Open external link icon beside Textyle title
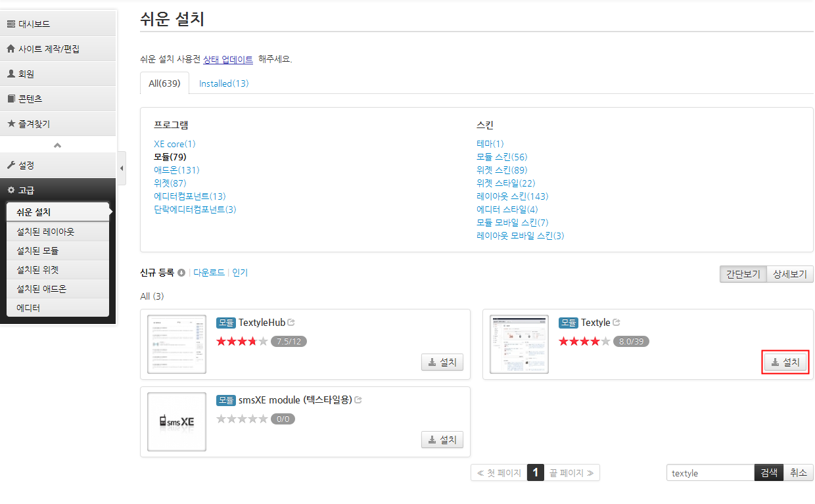This screenshot has width=815, height=504. (x=617, y=323)
